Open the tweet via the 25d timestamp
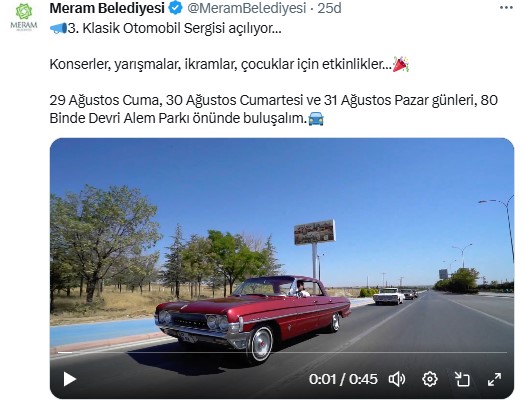 (329, 8)
